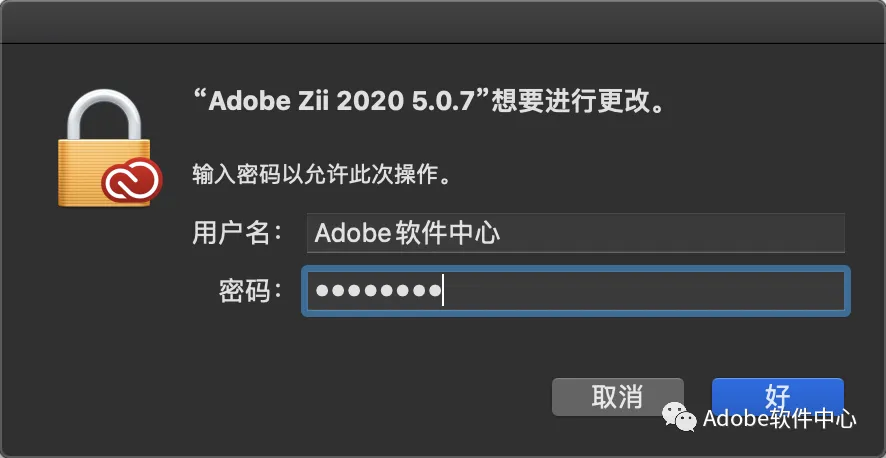Focus the 密码 password input field

click(576, 291)
